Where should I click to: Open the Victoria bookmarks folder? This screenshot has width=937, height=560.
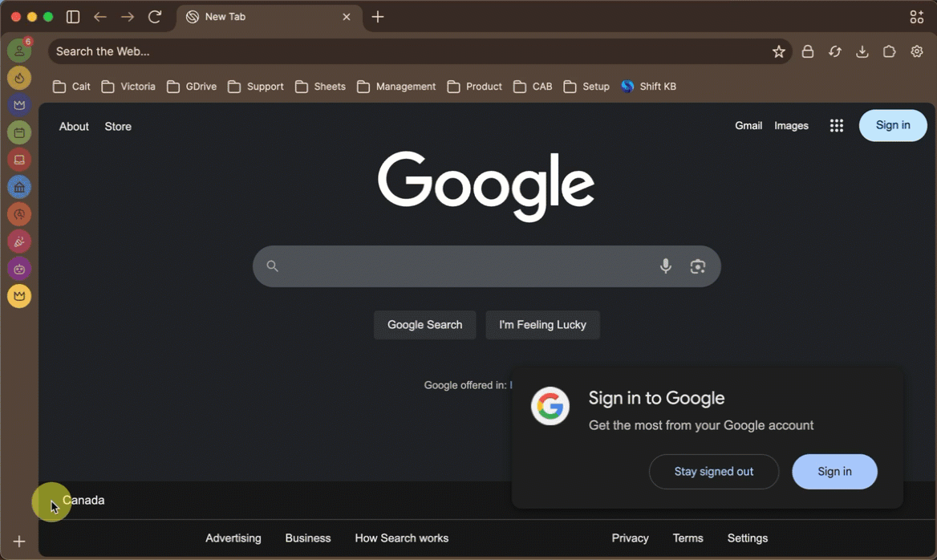[x=128, y=87]
